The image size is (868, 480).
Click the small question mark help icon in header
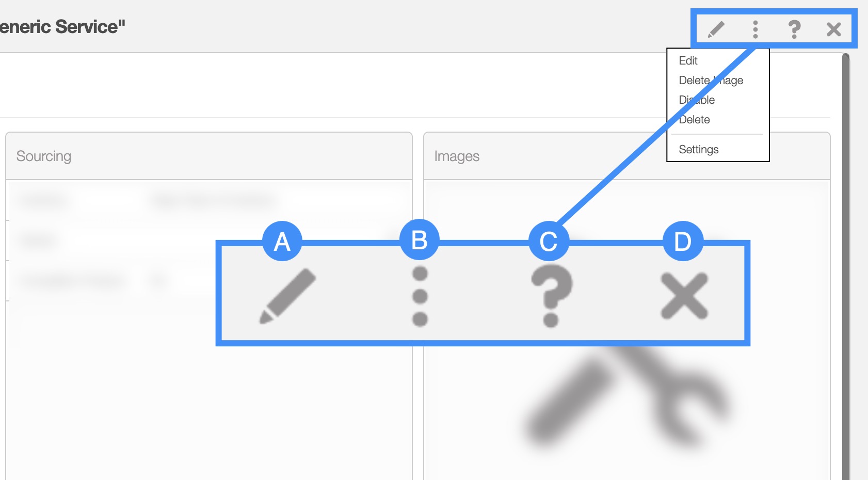[x=794, y=29]
